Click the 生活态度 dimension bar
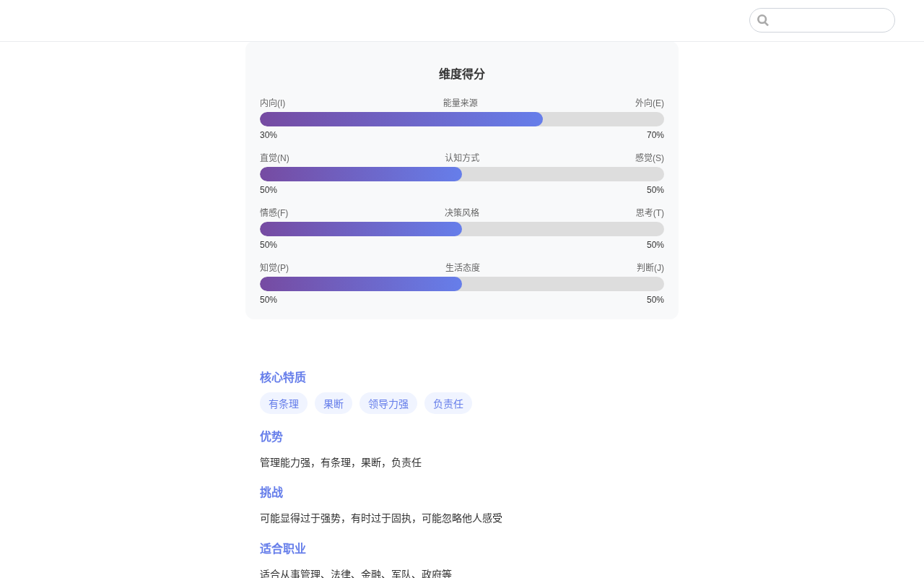 (461, 284)
